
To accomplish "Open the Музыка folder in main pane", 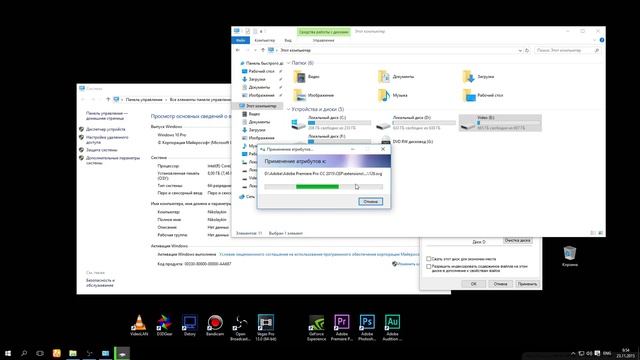I will tap(393, 95).
